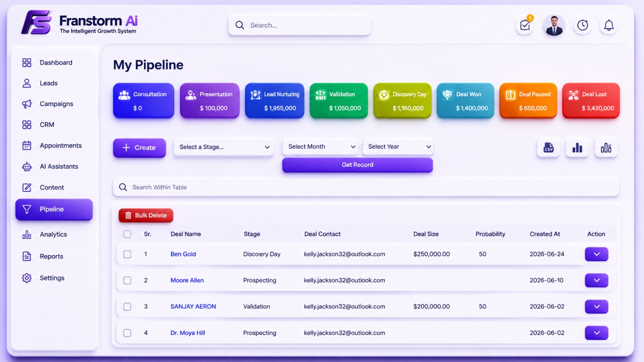
Task: Click the $250,000.00 deal size cell
Action: (431, 254)
